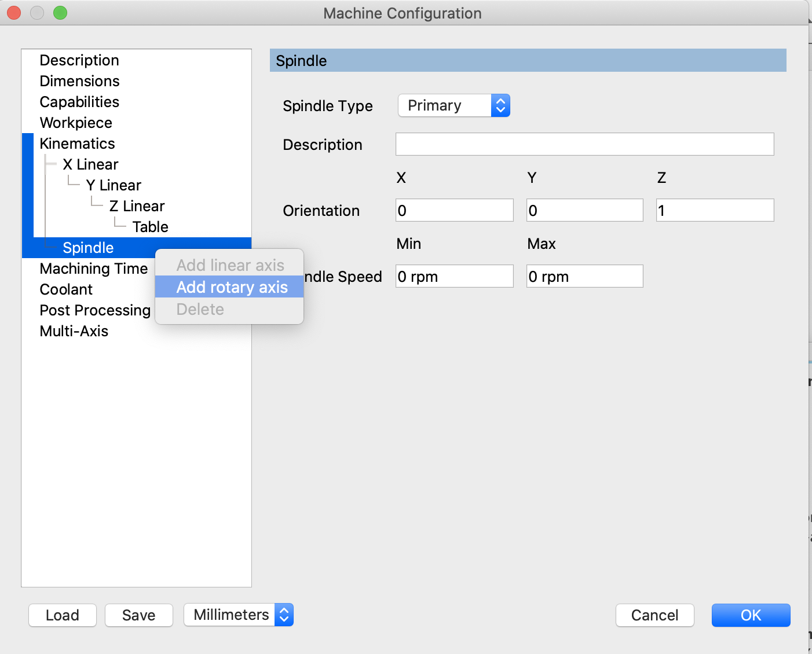Viewport: 812px width, 654px height.
Task: Open the Coolant settings
Action: point(65,289)
